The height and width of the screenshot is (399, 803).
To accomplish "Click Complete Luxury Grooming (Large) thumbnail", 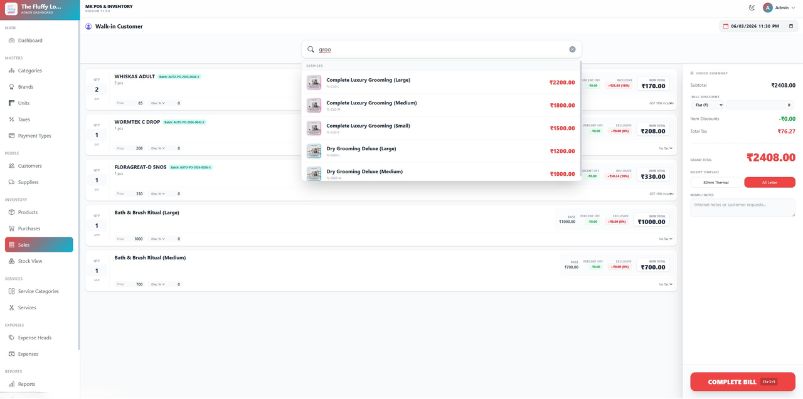I will pos(314,82).
